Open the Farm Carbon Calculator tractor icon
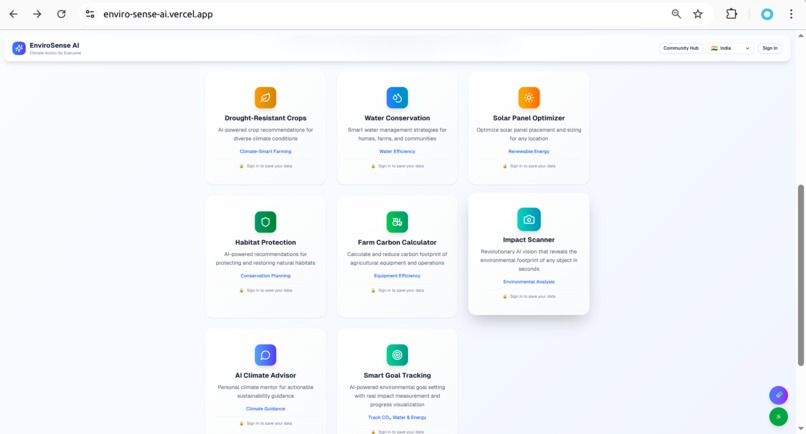 click(397, 222)
